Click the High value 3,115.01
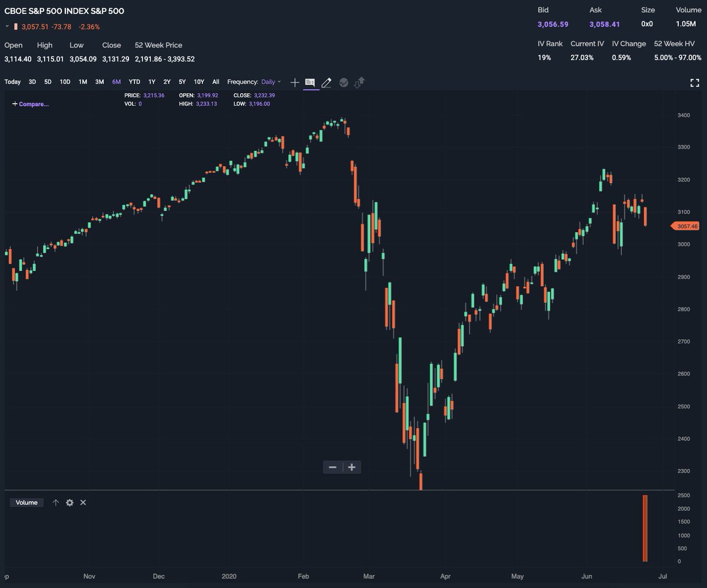This screenshot has height=588, width=707. pyautogui.click(x=50, y=59)
